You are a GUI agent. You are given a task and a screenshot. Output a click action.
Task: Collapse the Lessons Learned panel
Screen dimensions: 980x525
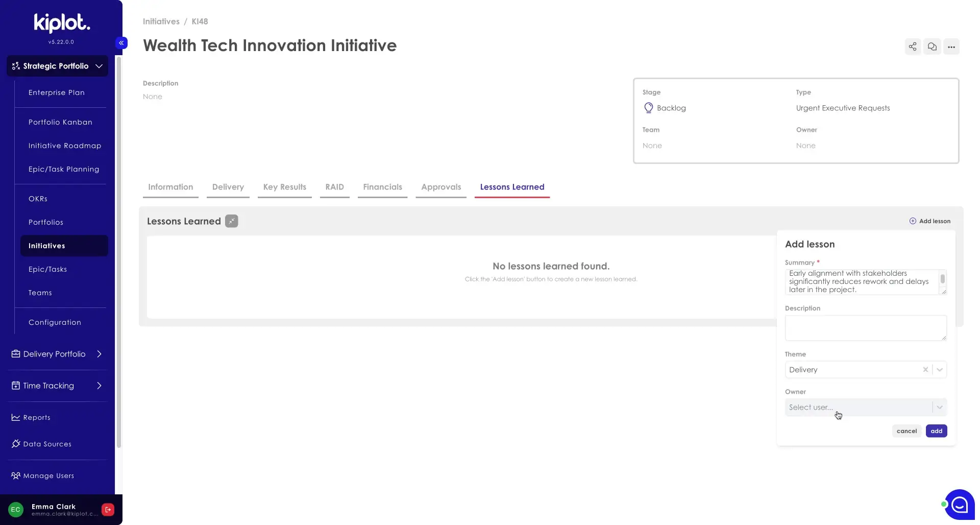(232, 221)
